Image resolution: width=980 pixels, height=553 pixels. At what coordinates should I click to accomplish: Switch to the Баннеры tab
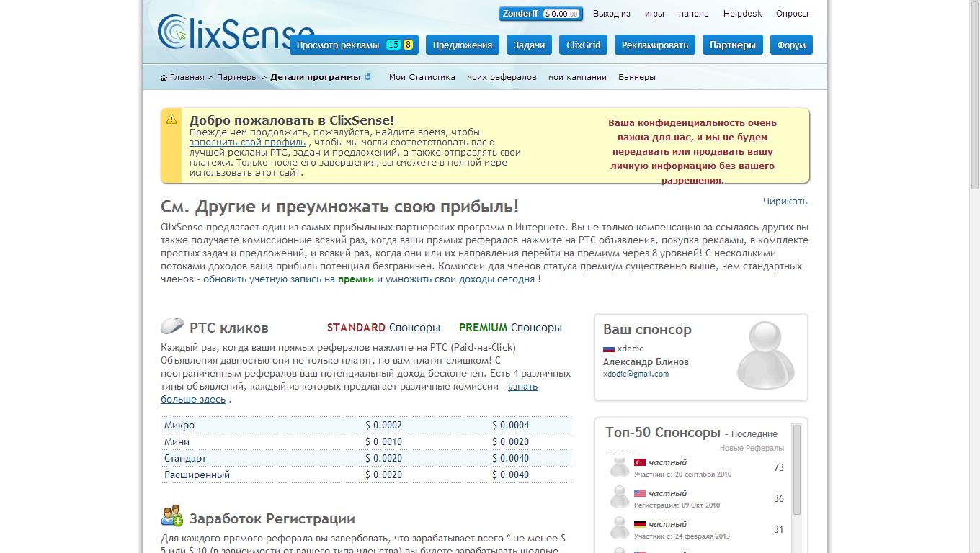click(637, 77)
